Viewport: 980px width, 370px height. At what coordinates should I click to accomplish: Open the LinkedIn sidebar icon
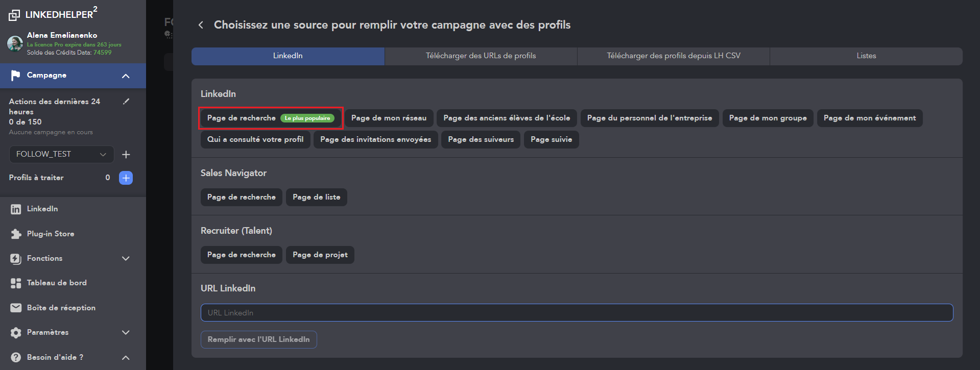[x=16, y=209]
